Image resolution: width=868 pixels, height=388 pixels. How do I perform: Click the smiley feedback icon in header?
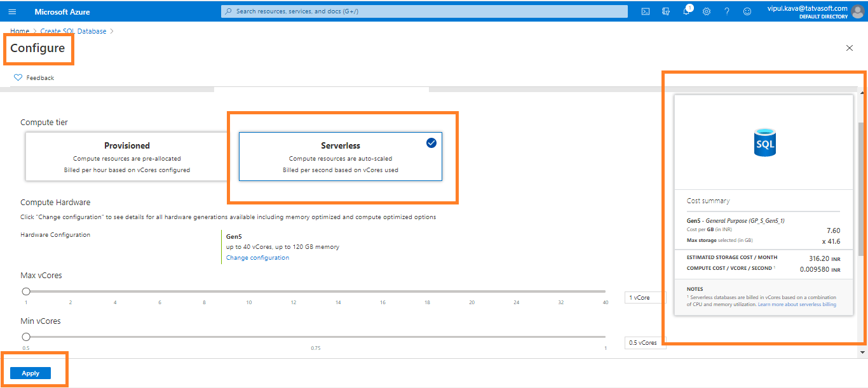(747, 11)
